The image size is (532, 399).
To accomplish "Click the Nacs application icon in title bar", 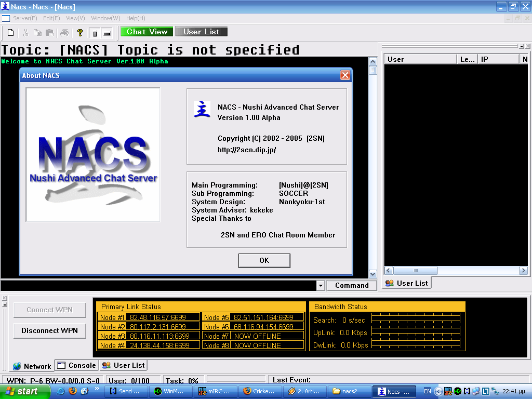I will pyautogui.click(x=5, y=6).
